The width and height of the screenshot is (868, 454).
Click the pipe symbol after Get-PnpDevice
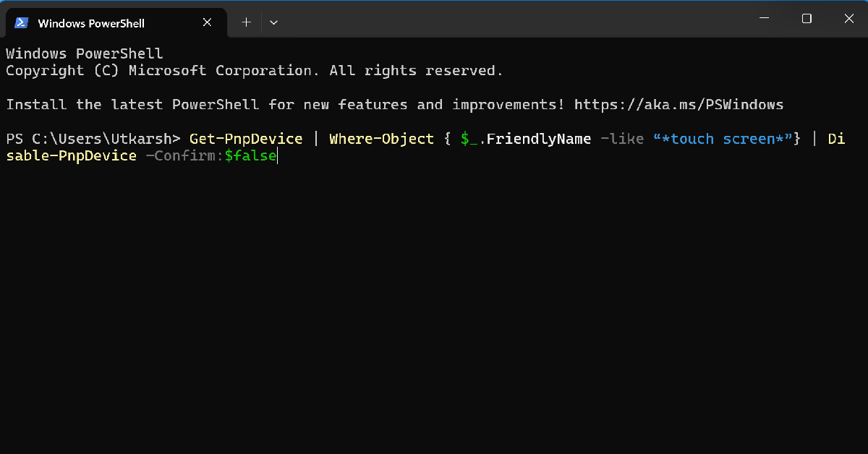[315, 138]
